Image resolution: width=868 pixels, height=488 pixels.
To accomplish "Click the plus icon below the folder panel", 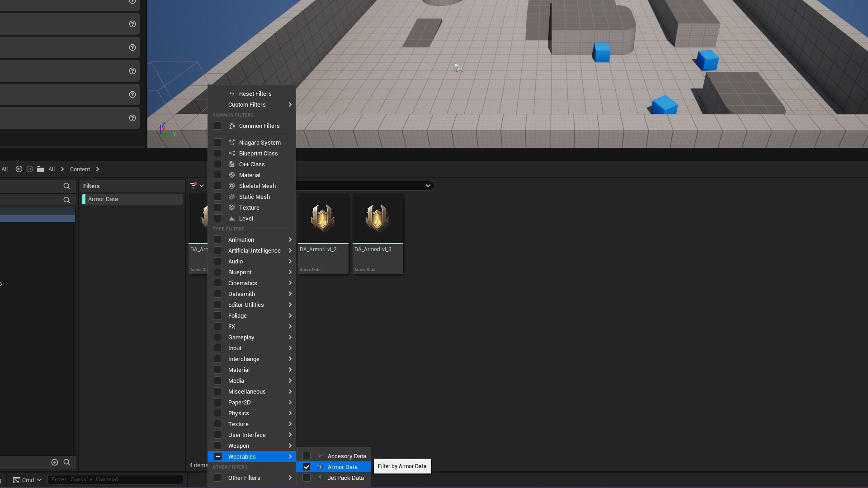I will coord(55,462).
